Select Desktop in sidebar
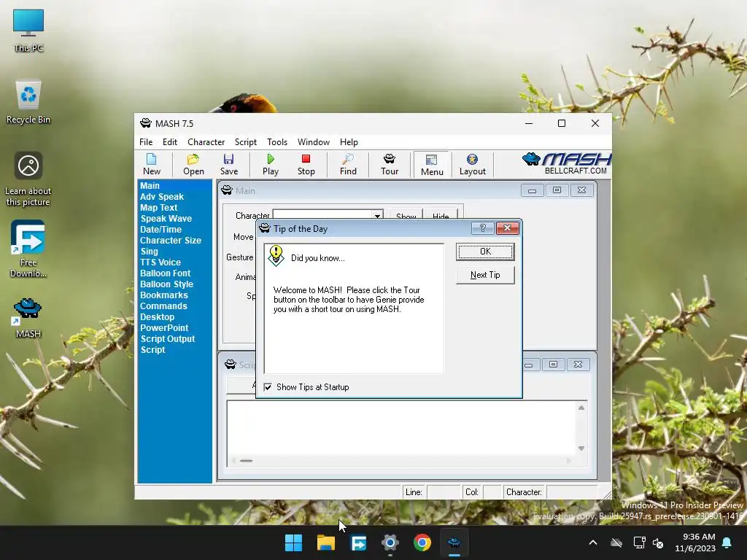747x560 pixels. point(158,317)
